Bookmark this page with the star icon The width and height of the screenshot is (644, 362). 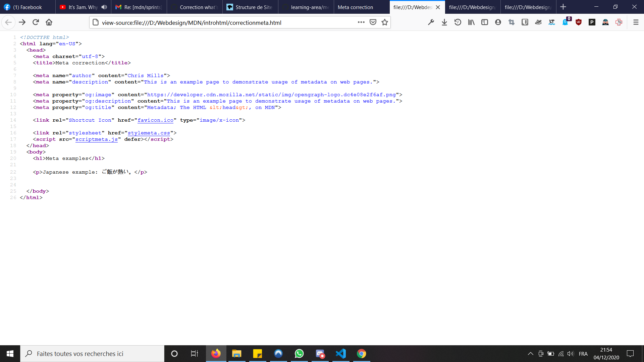(385, 22)
